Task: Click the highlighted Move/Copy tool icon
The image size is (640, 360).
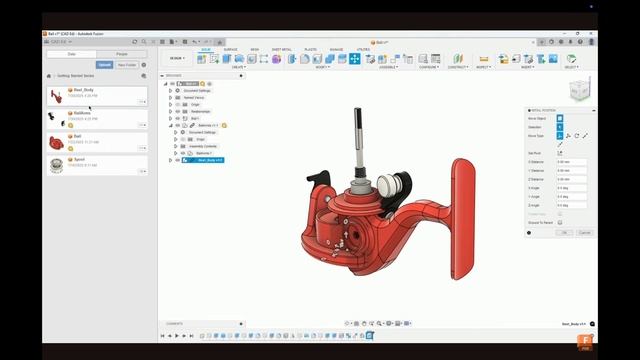Action: point(355,59)
